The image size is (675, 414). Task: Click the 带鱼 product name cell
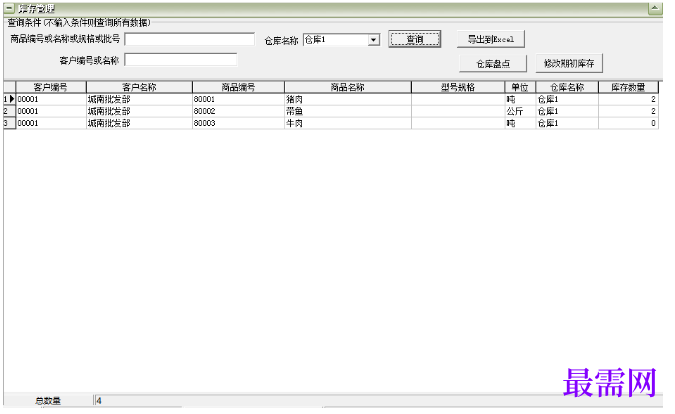(347, 111)
